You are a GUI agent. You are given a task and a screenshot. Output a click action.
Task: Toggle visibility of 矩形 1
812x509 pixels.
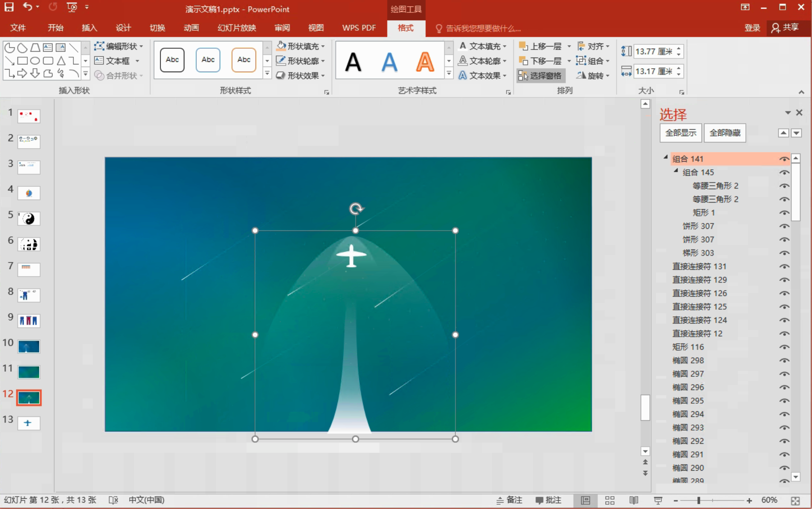point(784,213)
